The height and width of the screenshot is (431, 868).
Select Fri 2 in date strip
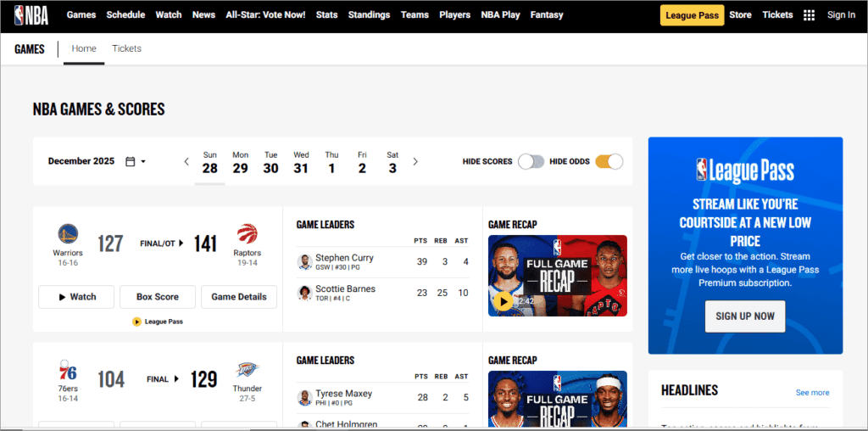362,162
